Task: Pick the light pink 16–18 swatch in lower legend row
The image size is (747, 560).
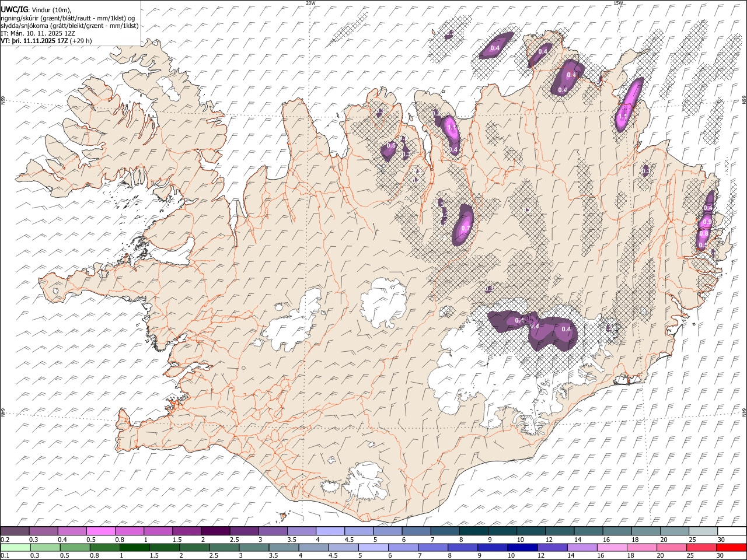Action: [x=611, y=548]
